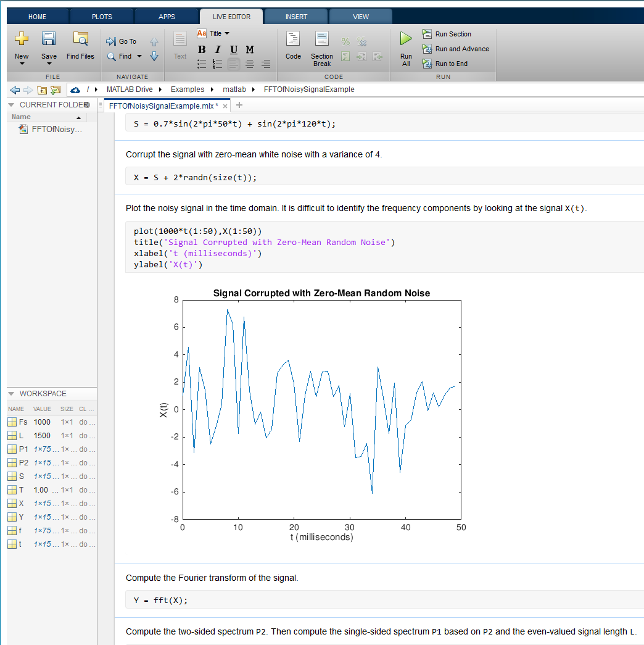Navigate back with the blue left arrow
The height and width of the screenshot is (645, 644).
(x=15, y=89)
